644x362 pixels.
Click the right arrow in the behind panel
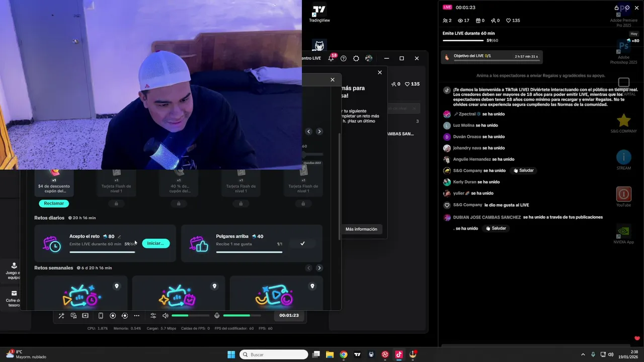coord(319,131)
